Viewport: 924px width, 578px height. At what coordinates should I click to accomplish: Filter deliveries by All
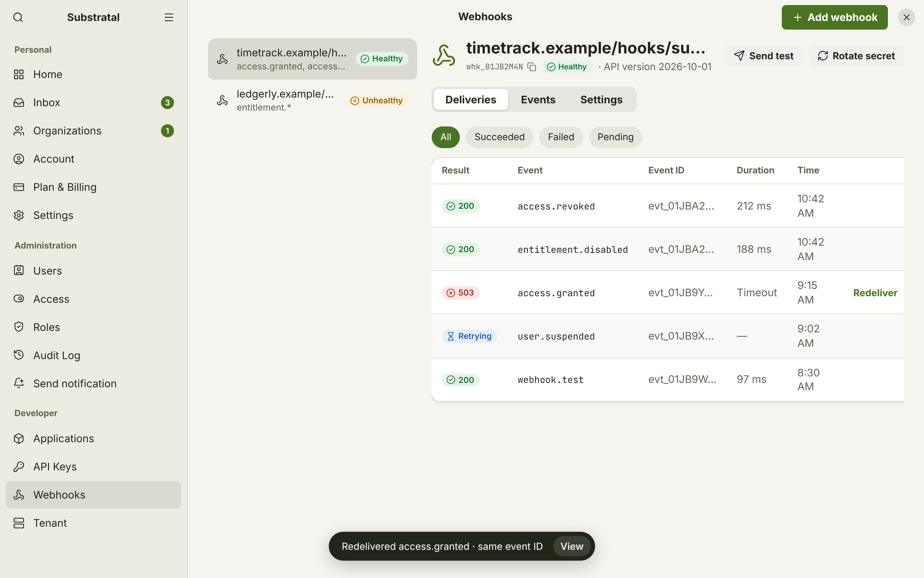pyautogui.click(x=446, y=137)
